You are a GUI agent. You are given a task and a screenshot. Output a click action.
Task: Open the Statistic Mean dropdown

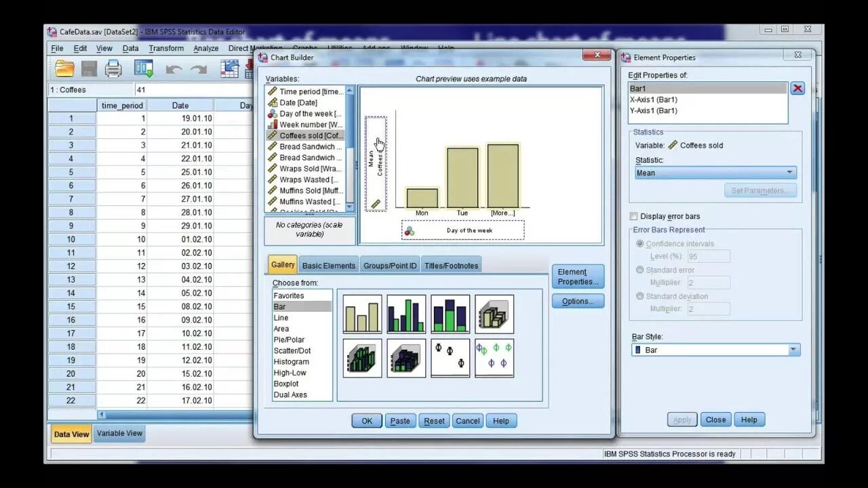(x=715, y=173)
